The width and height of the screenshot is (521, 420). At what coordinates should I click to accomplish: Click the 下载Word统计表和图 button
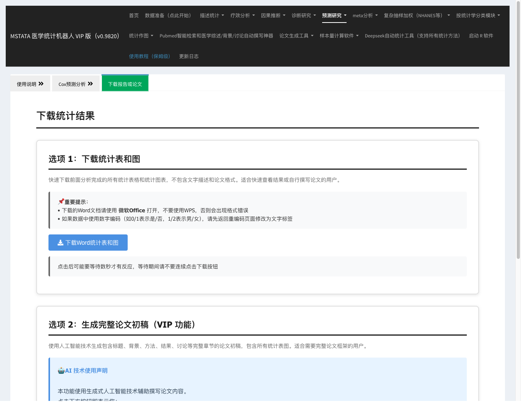pos(88,243)
